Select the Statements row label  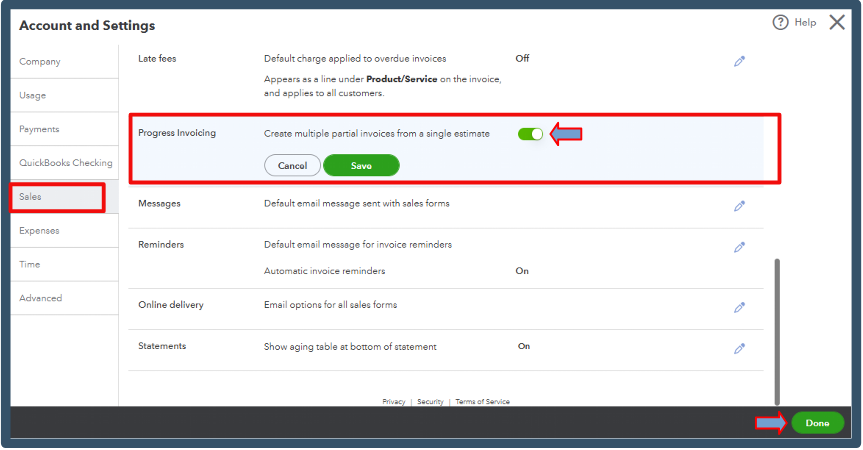point(162,346)
